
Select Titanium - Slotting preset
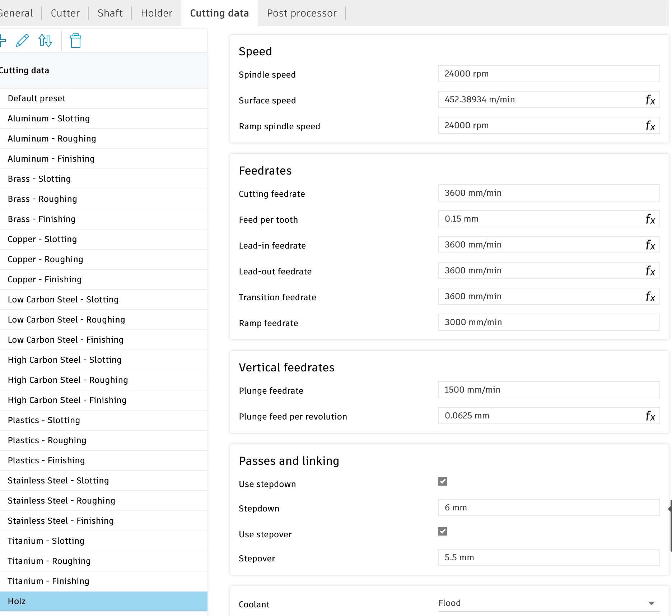click(x=104, y=541)
